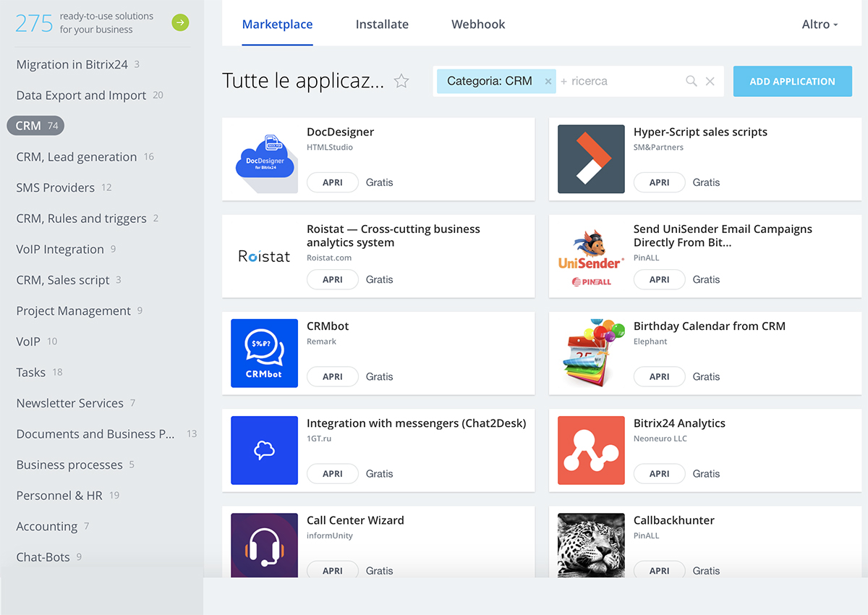Select VoIP Integration category

tap(66, 249)
